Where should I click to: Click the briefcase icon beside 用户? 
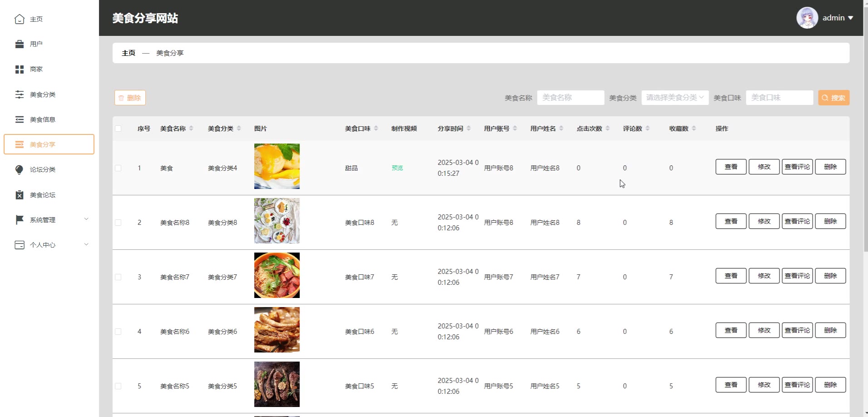click(x=19, y=44)
